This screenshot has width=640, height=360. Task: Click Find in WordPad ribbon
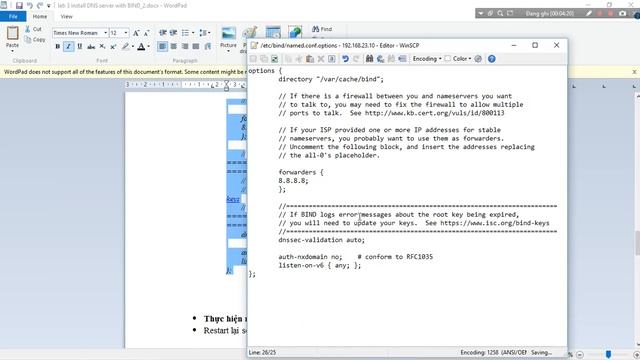coord(322,29)
